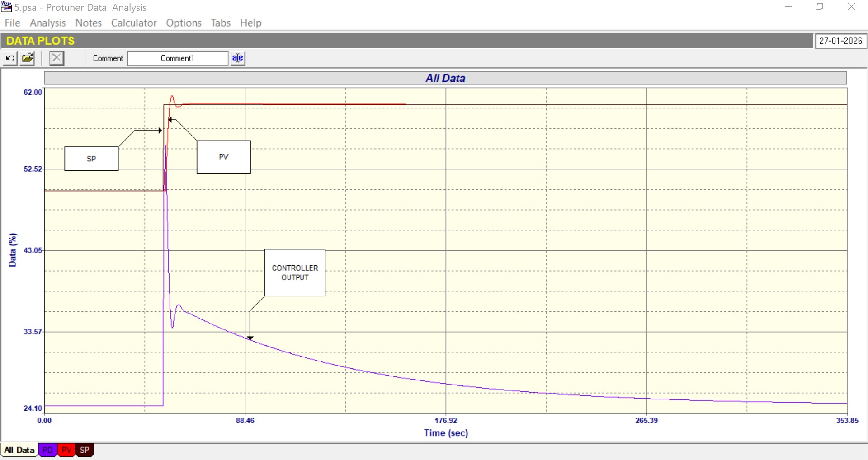Screen dimensions: 868x460
Task: Click the Protuner app icon in title bar
Action: point(6,7)
